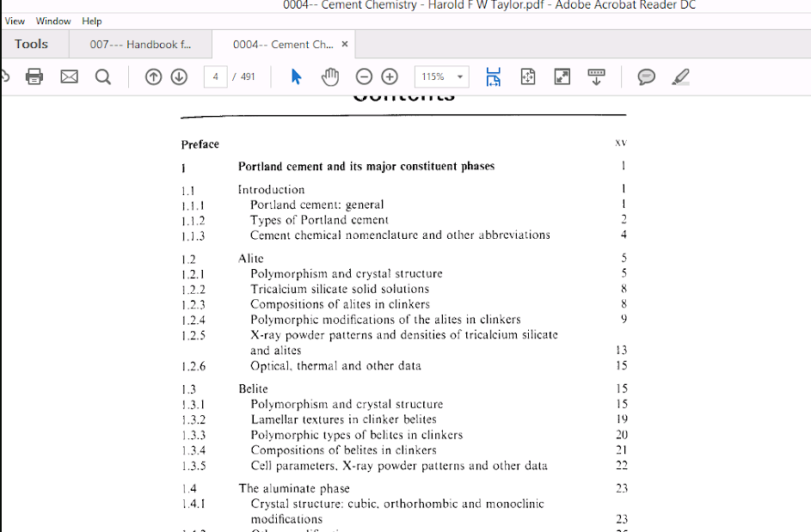This screenshot has width=811, height=532.
Task: Activate the Hand pan tool
Action: pos(330,77)
